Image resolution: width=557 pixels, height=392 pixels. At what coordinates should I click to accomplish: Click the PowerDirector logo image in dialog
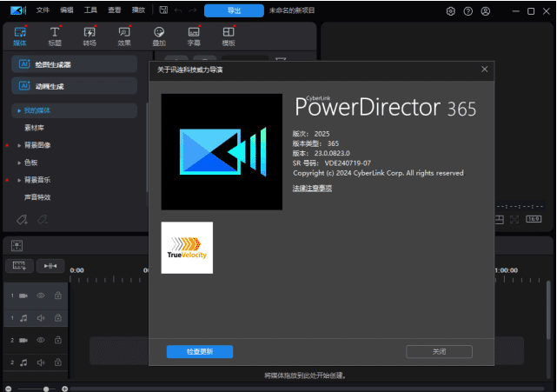pyautogui.click(x=222, y=152)
